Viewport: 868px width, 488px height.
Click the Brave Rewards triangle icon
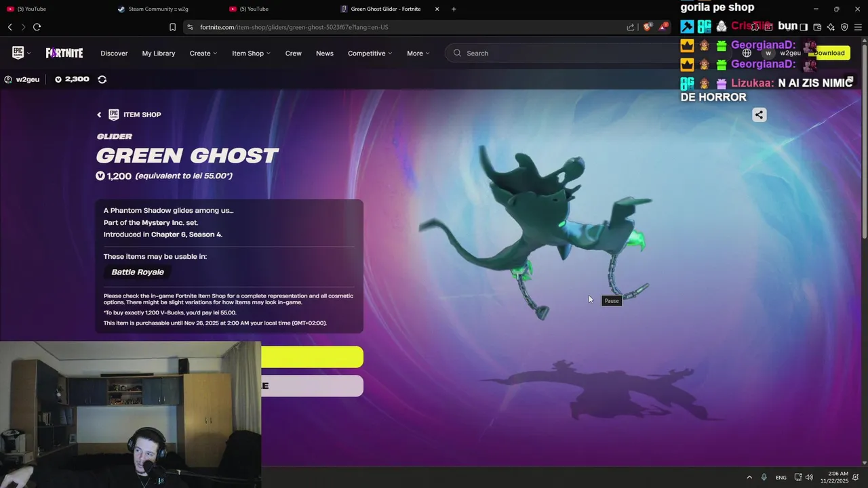tap(663, 27)
